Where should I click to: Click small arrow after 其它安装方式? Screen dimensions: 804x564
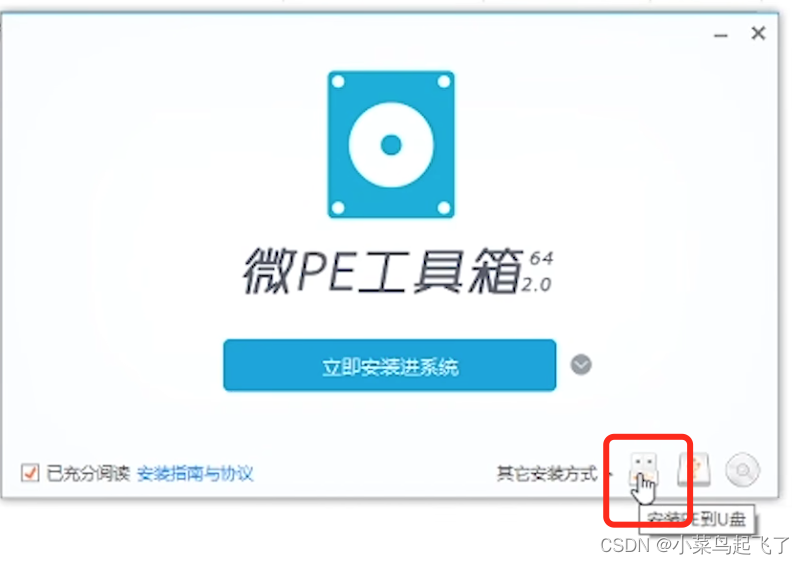pyautogui.click(x=611, y=474)
